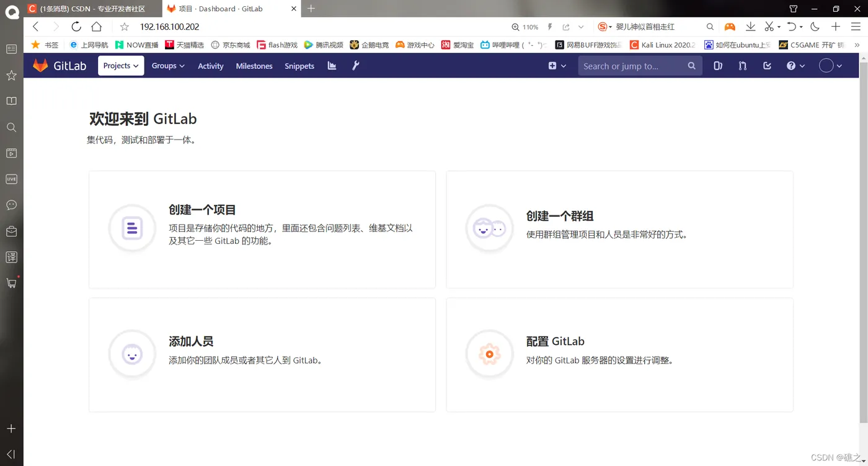Click the sidebar favorites star icon
The height and width of the screenshot is (466, 868).
coord(11,75)
